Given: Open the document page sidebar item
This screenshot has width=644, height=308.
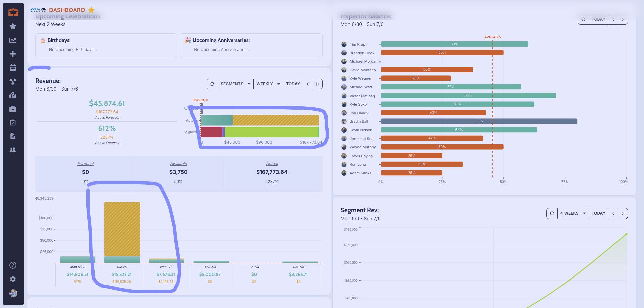Looking at the screenshot, I should [x=13, y=136].
